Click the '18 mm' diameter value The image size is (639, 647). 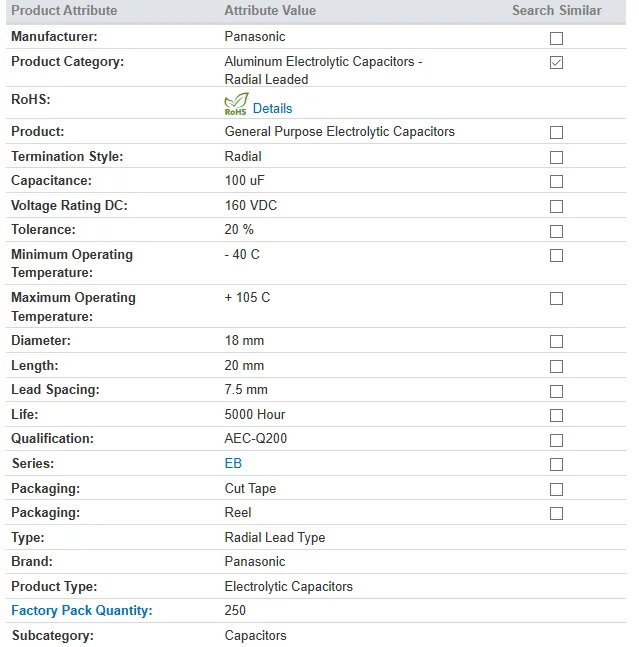pyautogui.click(x=244, y=340)
